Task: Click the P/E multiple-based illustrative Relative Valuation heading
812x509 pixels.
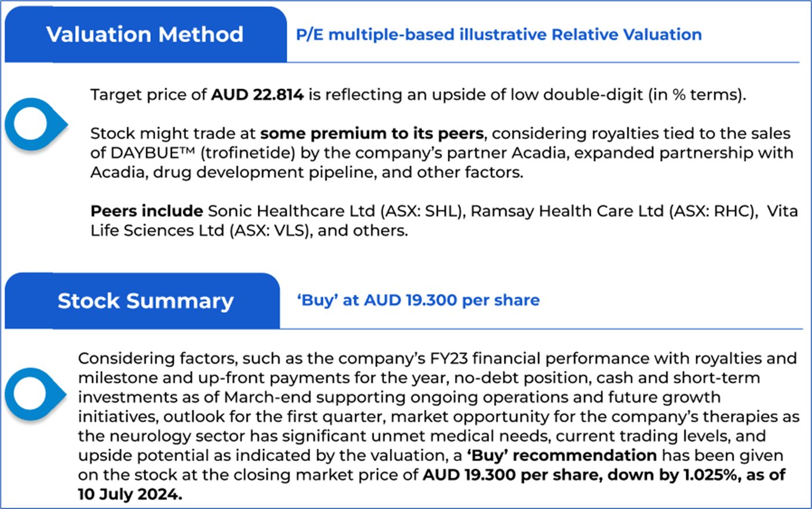Action: 499,35
